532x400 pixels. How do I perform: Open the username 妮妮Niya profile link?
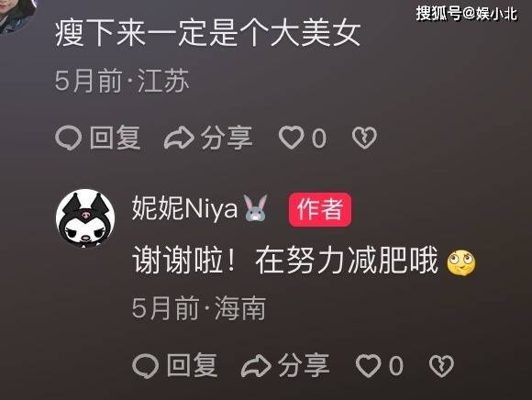pyautogui.click(x=185, y=208)
